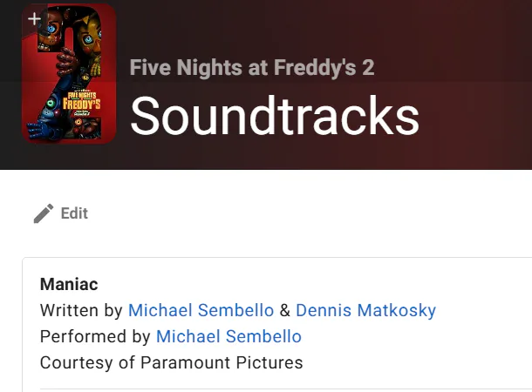Select the Maniac song title
Image resolution: width=532 pixels, height=392 pixels.
click(x=69, y=284)
